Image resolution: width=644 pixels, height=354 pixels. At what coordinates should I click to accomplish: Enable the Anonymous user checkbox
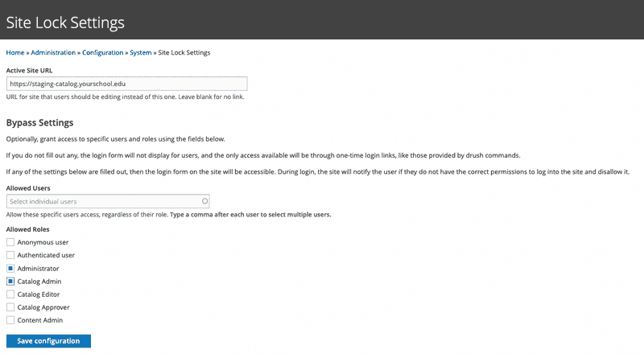[10, 242]
